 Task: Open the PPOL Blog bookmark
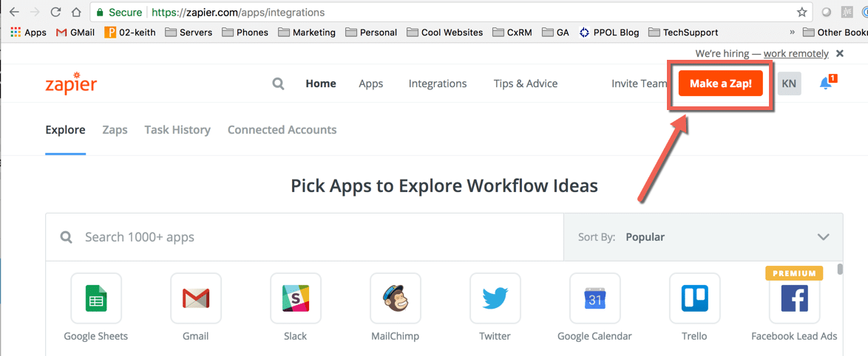coord(609,32)
